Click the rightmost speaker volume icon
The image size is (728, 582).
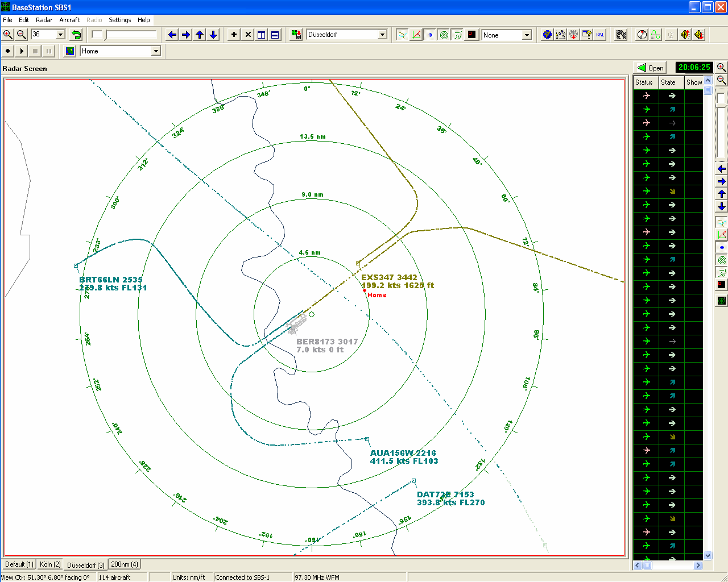click(699, 35)
